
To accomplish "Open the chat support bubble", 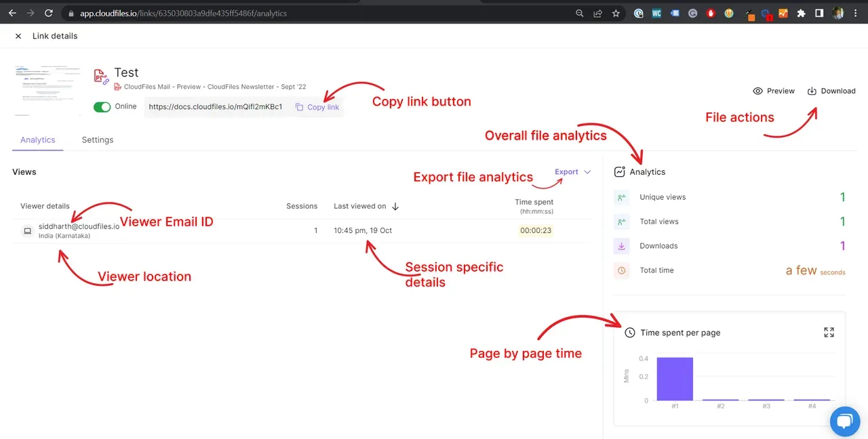I will pyautogui.click(x=844, y=422).
